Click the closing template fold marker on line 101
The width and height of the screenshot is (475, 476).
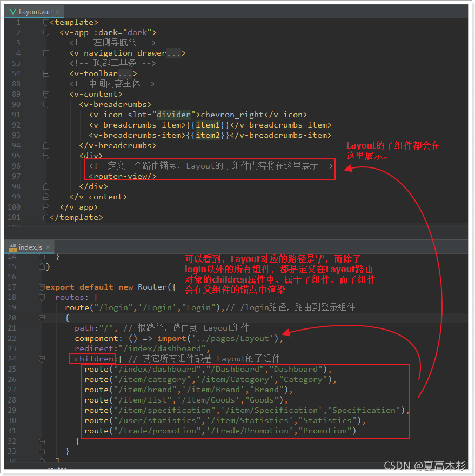[x=46, y=217]
